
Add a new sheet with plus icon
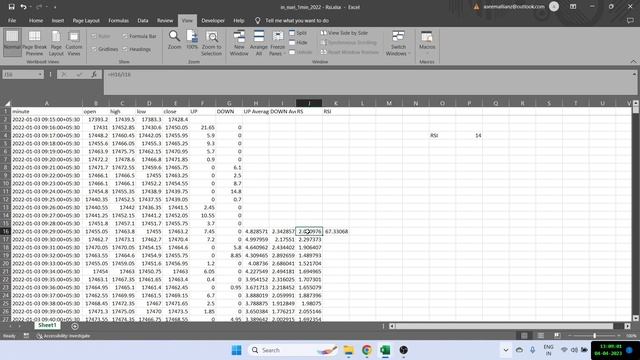pyautogui.click(x=75, y=326)
